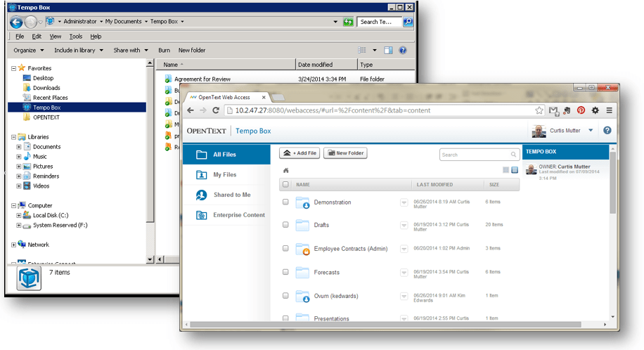
Task: Click browser forward arrow
Action: (x=203, y=110)
